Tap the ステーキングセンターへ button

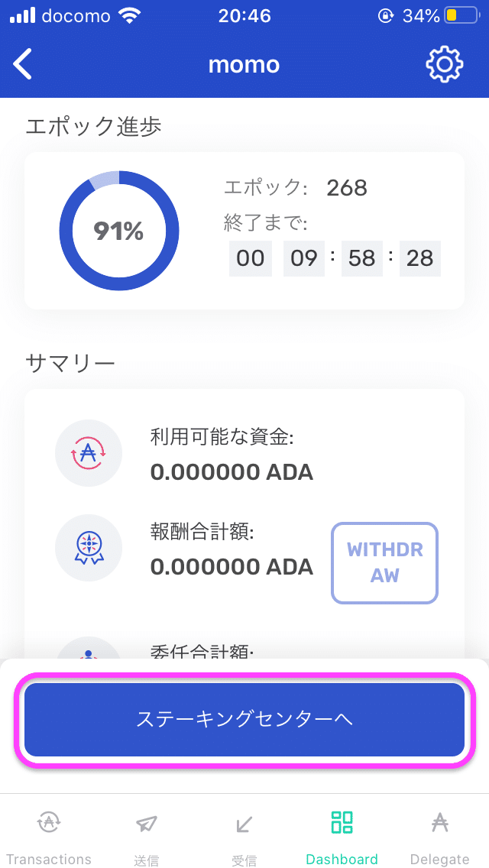244,719
